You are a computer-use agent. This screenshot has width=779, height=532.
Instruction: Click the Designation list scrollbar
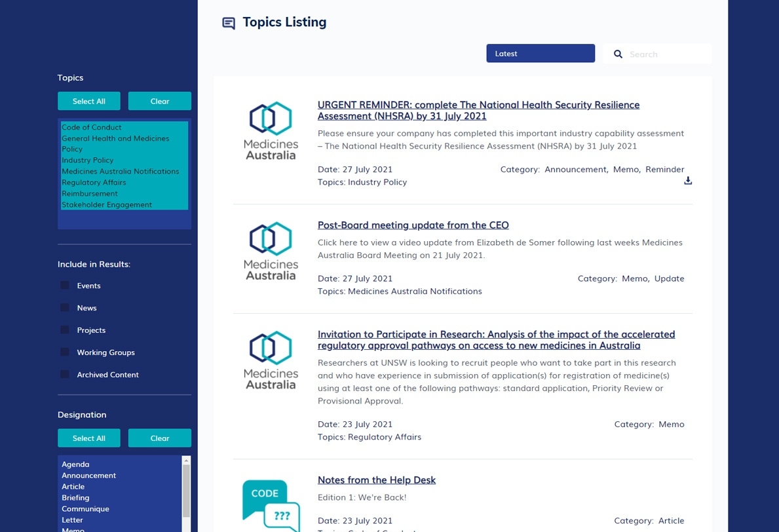pos(186,491)
